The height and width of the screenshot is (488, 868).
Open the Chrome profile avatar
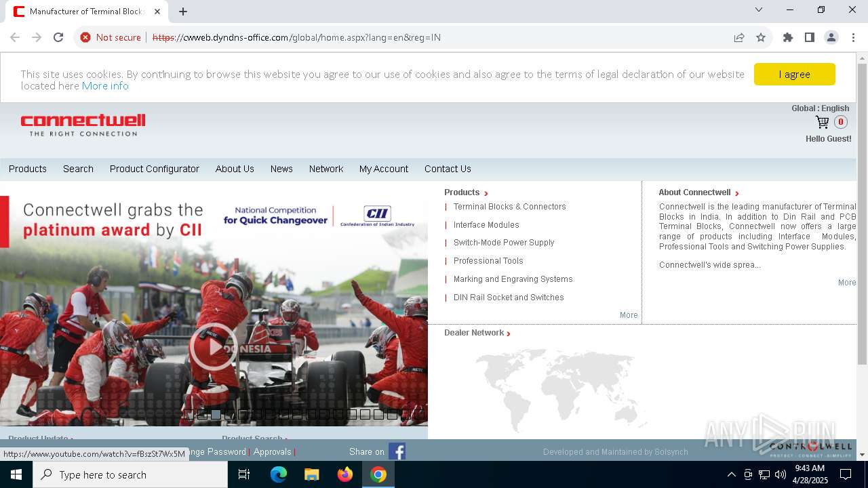point(831,37)
